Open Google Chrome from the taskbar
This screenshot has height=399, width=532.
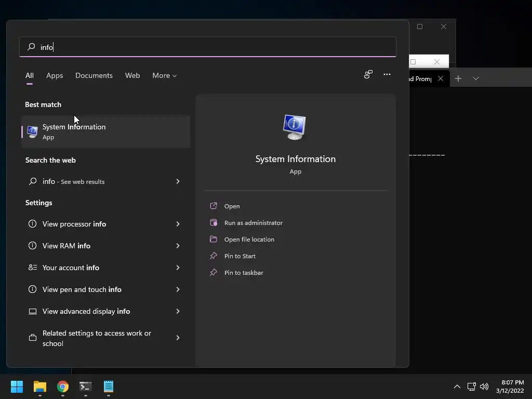click(x=62, y=387)
